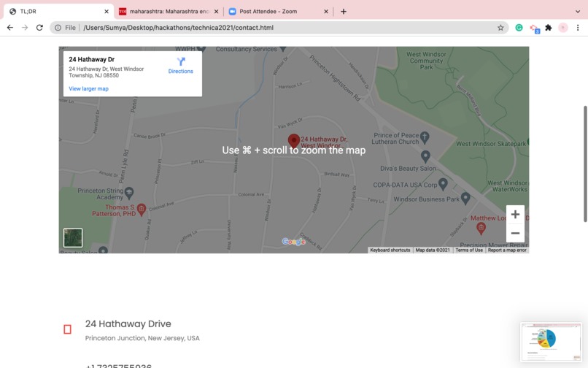
Task: Click the page's vertical scrollbar
Action: click(585, 164)
